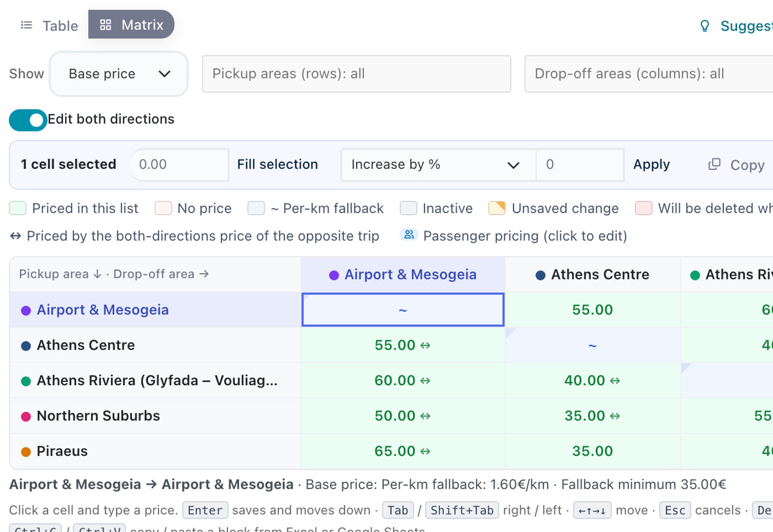Viewport: 773px width, 532px height.
Task: Click the Northern Suburbs to Airport 50.00 cell
Action: click(403, 416)
